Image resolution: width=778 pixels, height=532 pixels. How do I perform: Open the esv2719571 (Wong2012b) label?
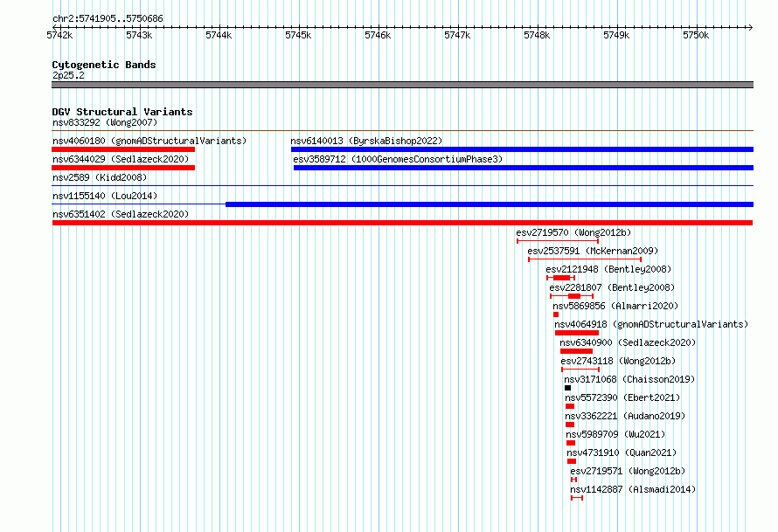[628, 471]
